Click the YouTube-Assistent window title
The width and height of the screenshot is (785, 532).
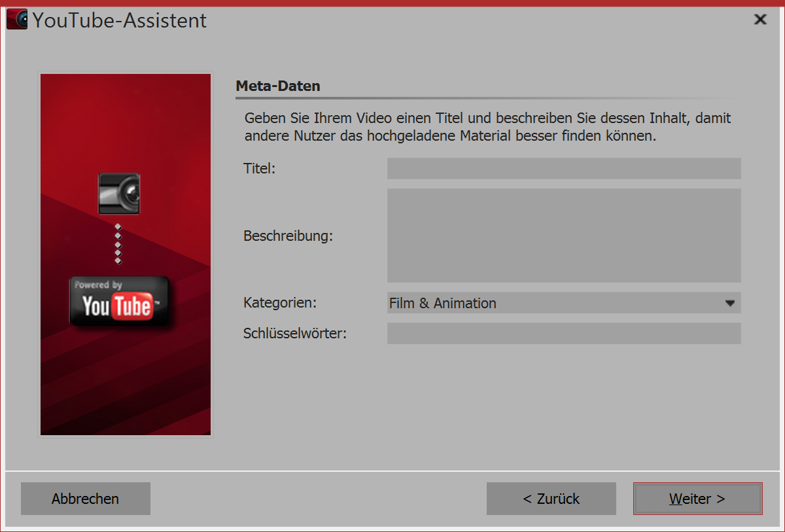point(119,20)
